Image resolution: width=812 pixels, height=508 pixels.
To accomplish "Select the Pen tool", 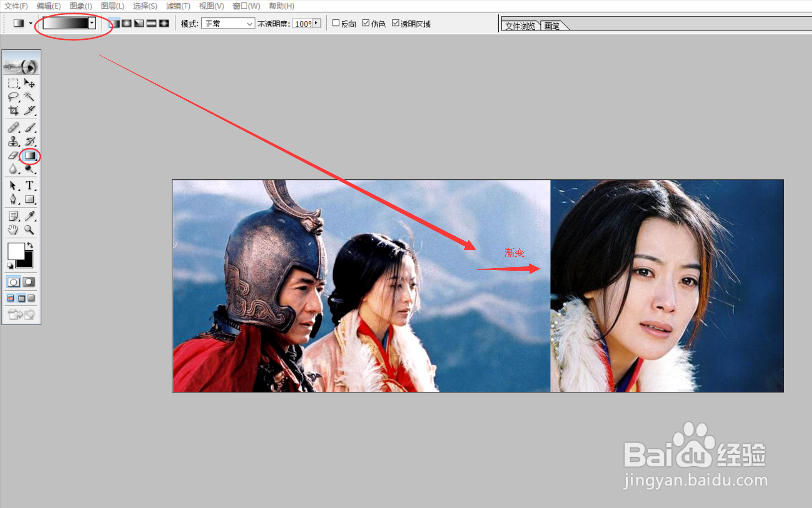I will click(x=13, y=199).
